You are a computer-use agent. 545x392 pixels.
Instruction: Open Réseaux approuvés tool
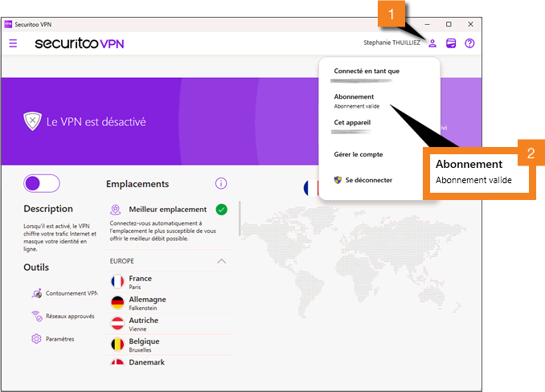(x=64, y=316)
